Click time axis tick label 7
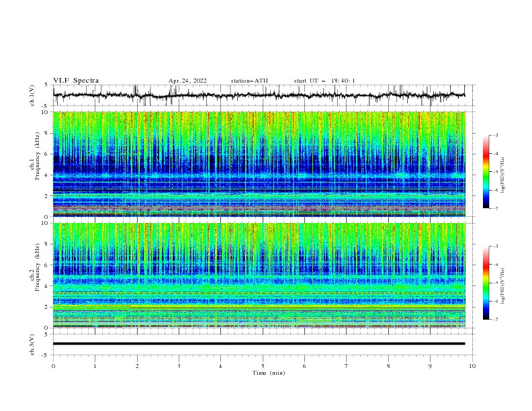This screenshot has width=532, height=411. 347,366
